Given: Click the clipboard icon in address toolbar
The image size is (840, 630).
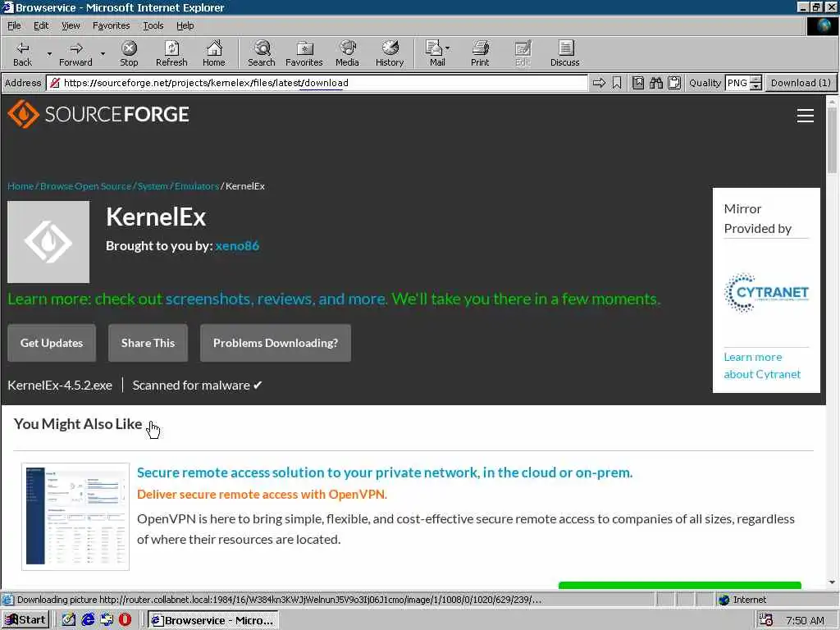Looking at the screenshot, I should click(x=674, y=83).
